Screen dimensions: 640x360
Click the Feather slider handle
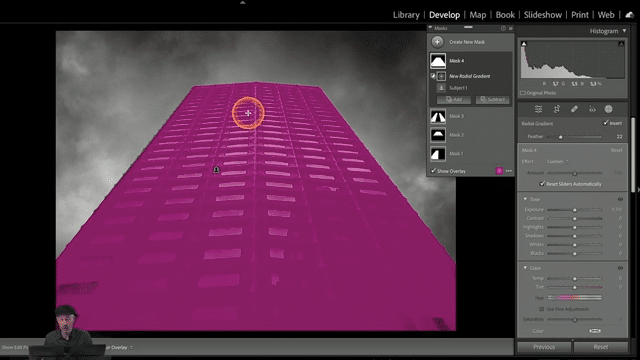click(560, 137)
